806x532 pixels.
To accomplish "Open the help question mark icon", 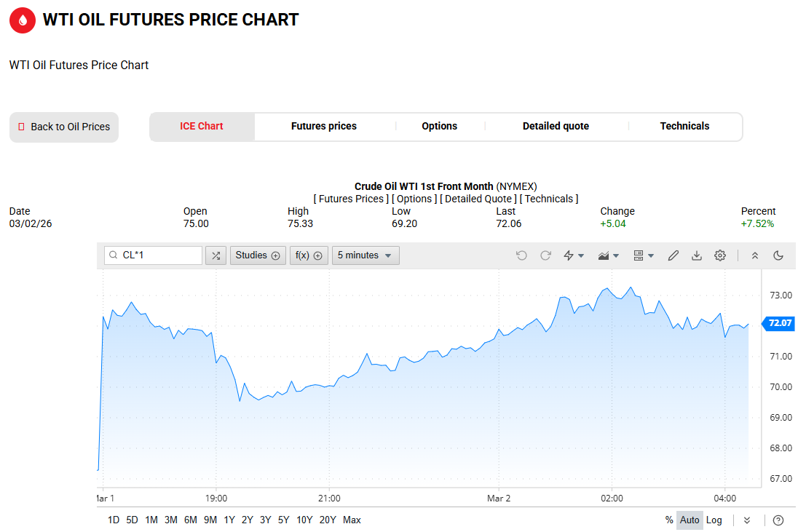I will point(778,520).
